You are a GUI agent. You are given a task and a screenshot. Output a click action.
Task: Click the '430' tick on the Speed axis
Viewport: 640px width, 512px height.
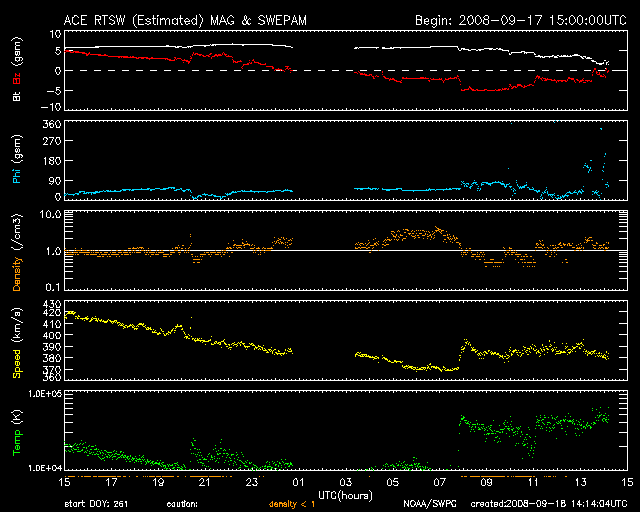52,305
